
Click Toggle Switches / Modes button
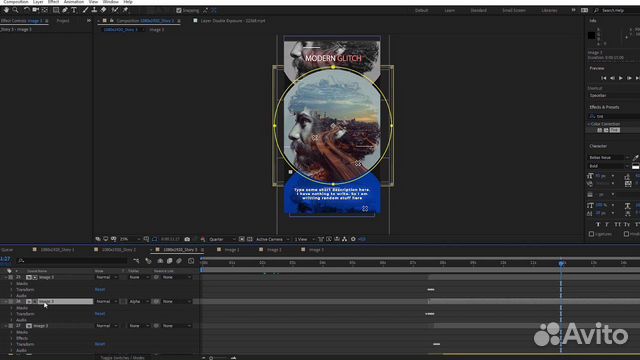point(123,358)
